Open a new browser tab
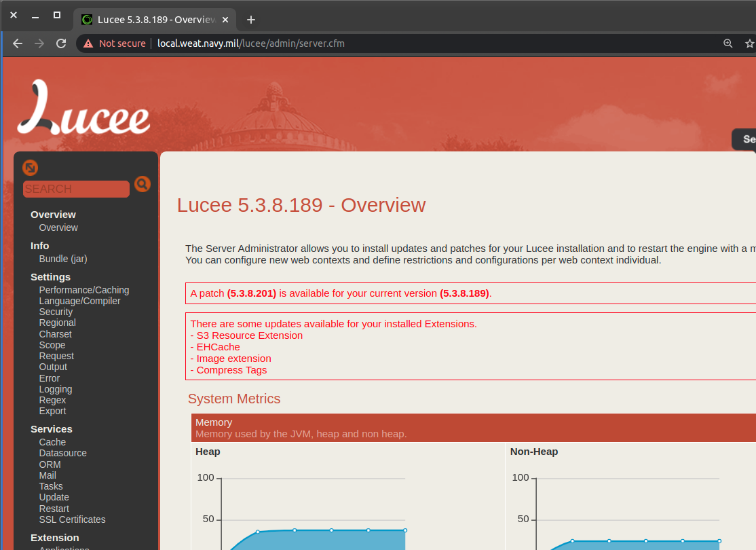The width and height of the screenshot is (756, 550). (x=250, y=20)
